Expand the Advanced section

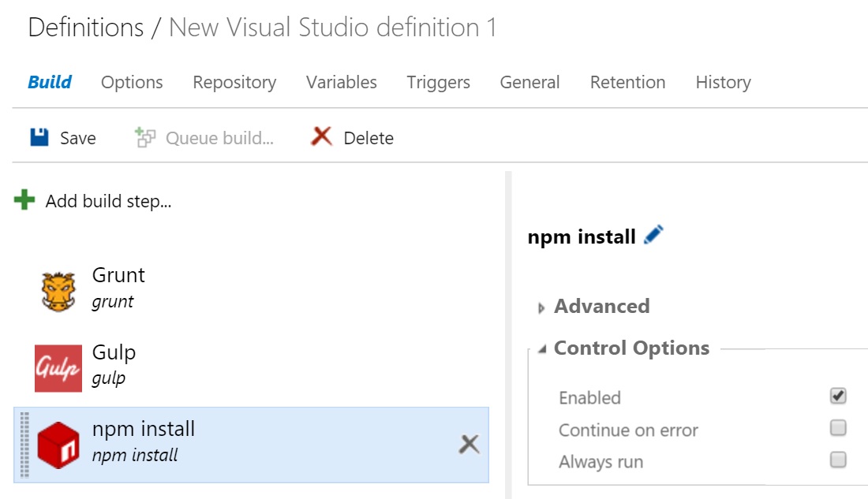[541, 308]
